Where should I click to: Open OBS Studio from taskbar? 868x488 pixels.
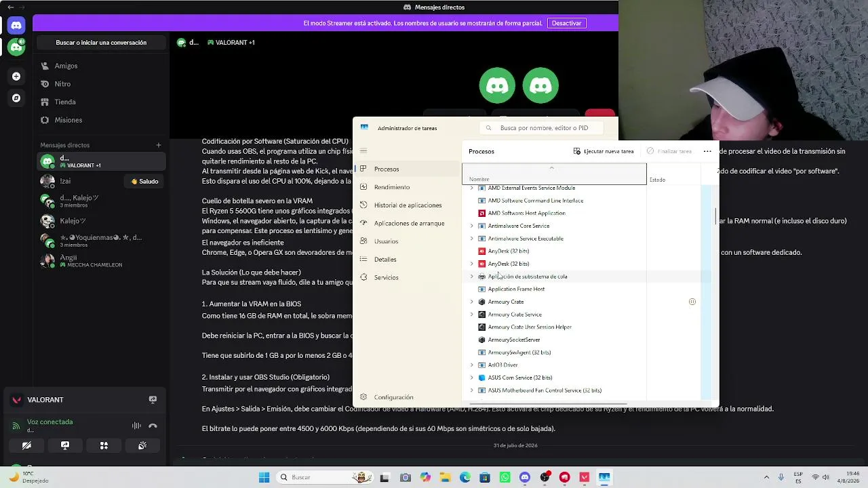(545, 477)
